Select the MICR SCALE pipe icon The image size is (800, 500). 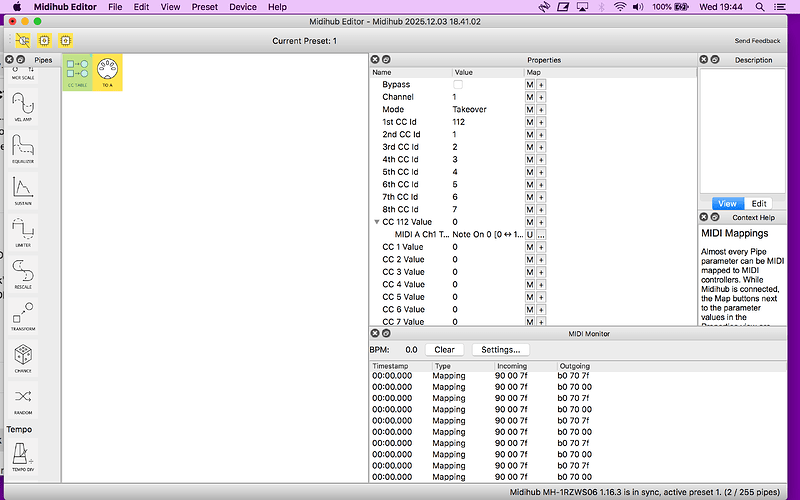pyautogui.click(x=23, y=74)
